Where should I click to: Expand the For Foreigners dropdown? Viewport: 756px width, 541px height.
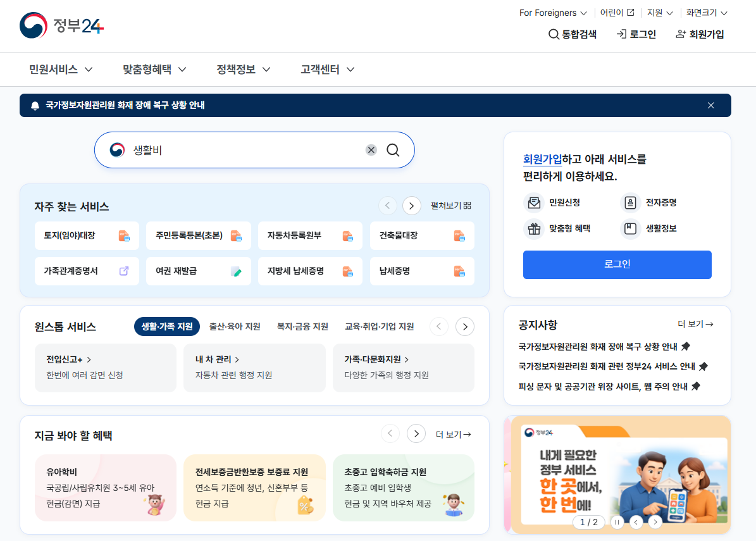553,12
